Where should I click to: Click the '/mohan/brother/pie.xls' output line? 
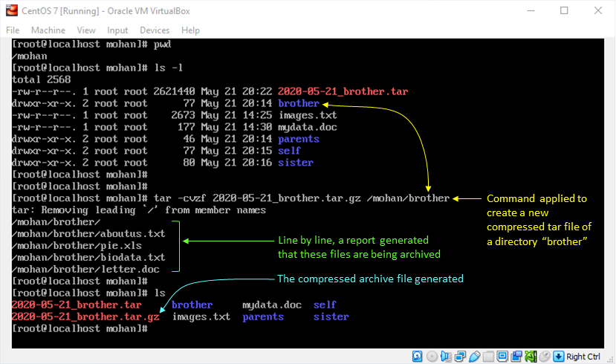77,245
